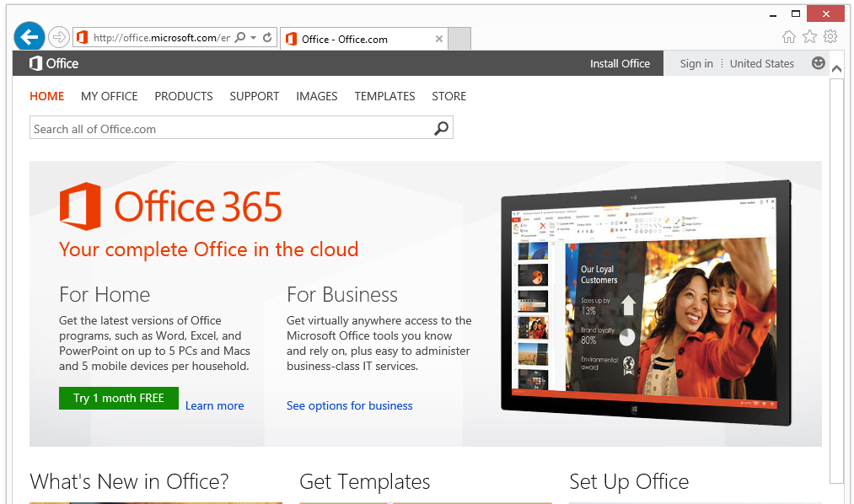
Task: Sign in to Office.com
Action: point(696,63)
